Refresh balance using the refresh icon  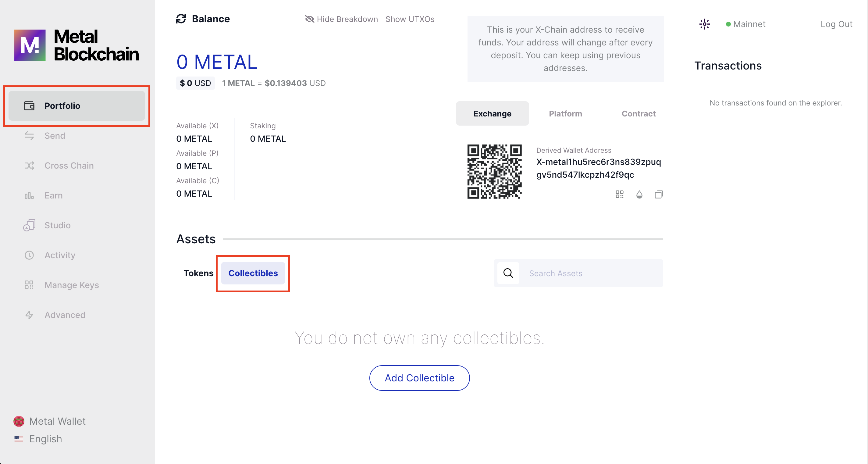coord(181,19)
